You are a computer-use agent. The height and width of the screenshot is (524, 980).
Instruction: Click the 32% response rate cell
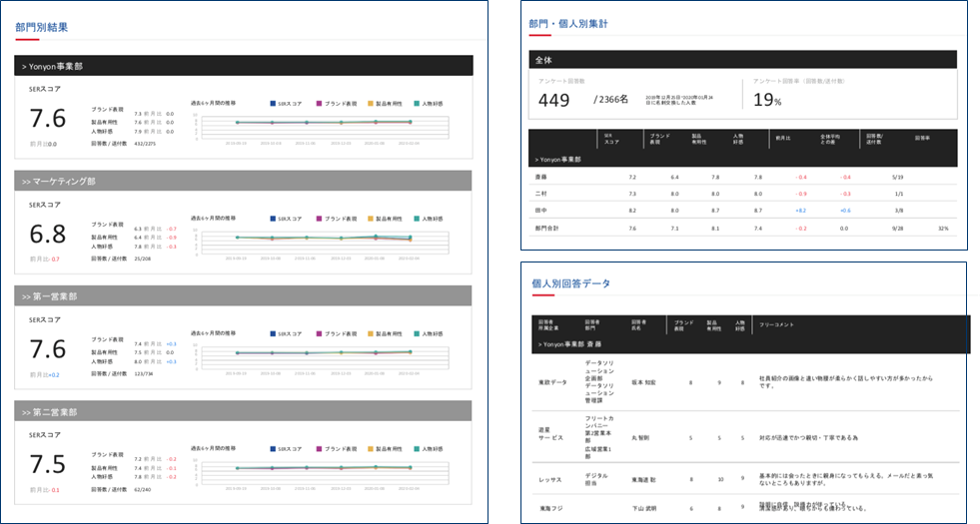tap(943, 229)
